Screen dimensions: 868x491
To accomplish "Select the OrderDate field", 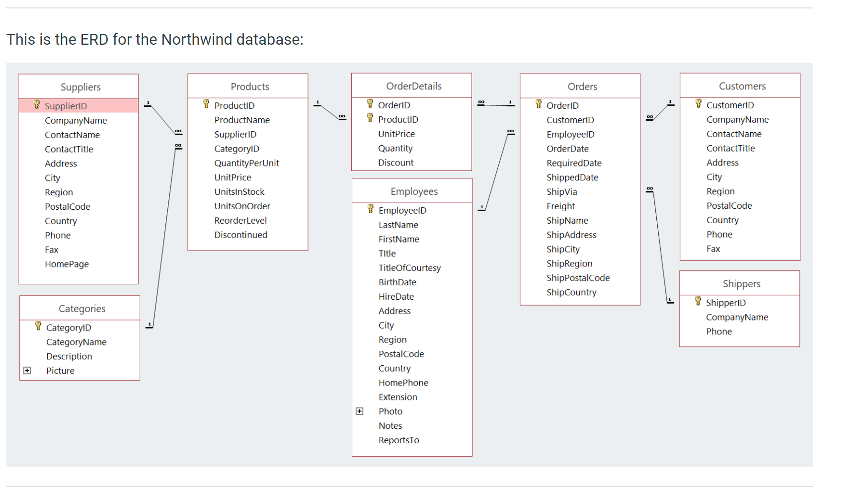I will (x=568, y=149).
